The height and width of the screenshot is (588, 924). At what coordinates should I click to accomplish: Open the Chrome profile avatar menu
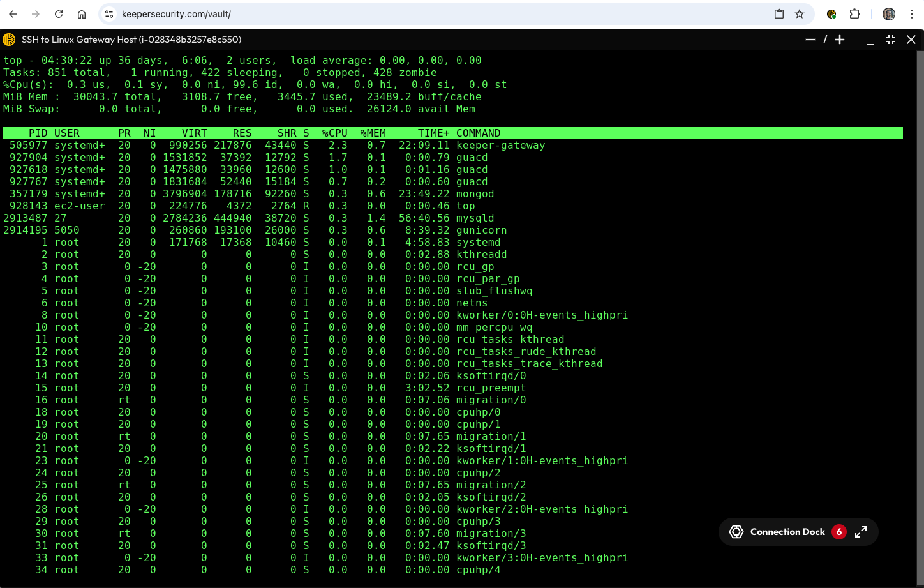tap(889, 14)
